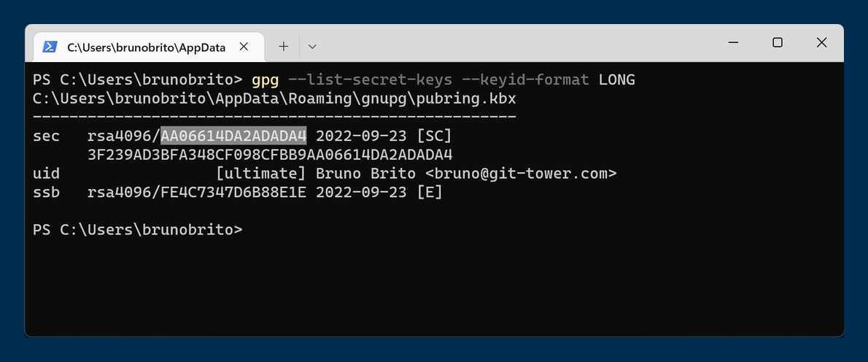Click the full fingerprint line starting 3F239AD3
The width and height of the screenshot is (868, 362).
click(x=270, y=155)
